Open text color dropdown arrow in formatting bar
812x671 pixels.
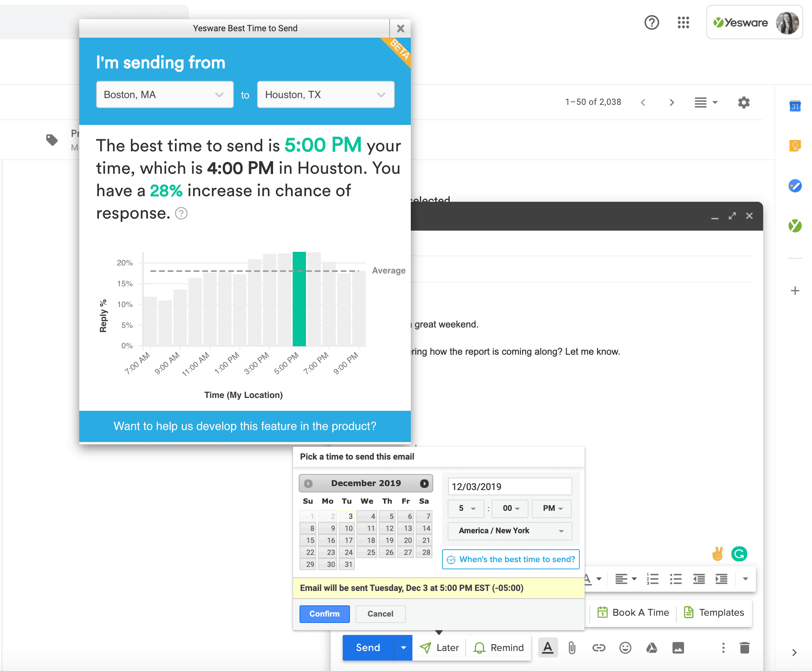pos(599,579)
